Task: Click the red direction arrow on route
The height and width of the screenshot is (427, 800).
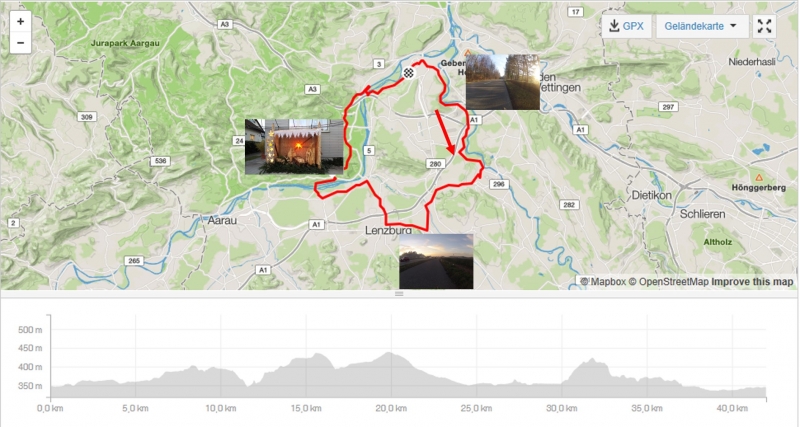Action: [x=445, y=132]
